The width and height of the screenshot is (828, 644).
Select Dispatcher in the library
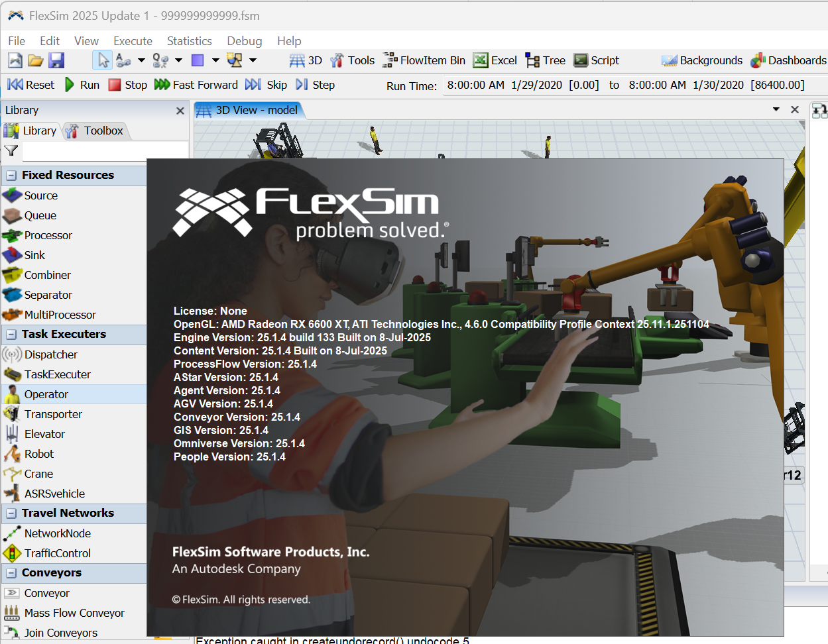73,354
